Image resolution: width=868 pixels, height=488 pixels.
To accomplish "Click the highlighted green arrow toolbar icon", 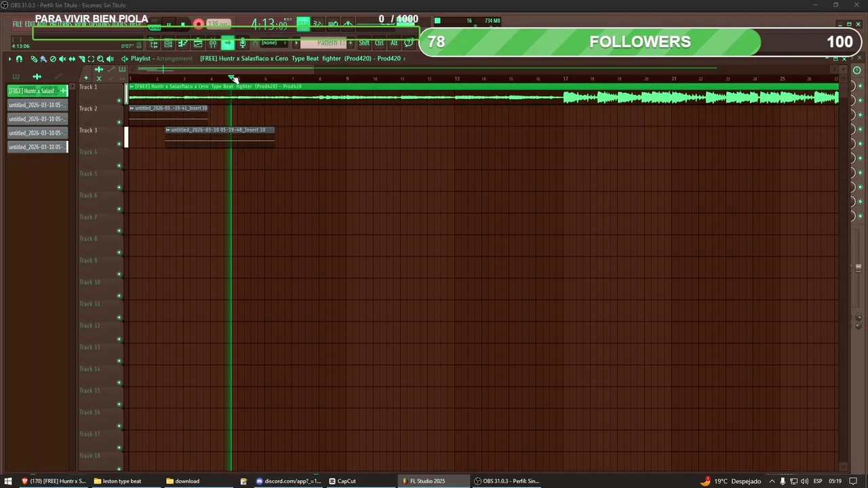I will [228, 43].
